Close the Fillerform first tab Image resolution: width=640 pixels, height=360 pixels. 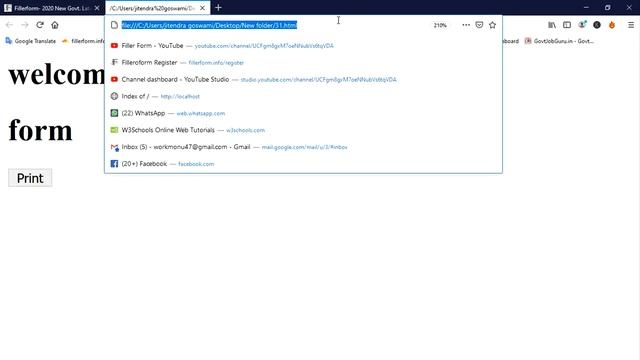click(97, 8)
